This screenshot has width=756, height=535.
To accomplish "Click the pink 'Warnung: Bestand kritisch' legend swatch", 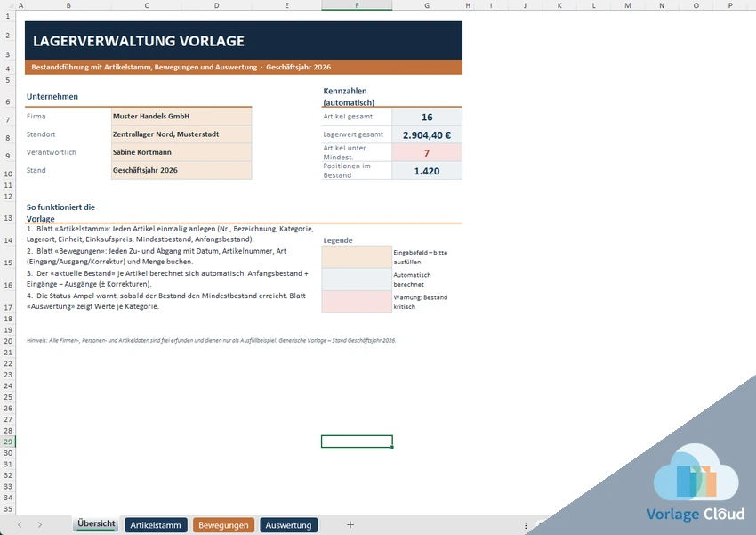I will click(x=357, y=302).
